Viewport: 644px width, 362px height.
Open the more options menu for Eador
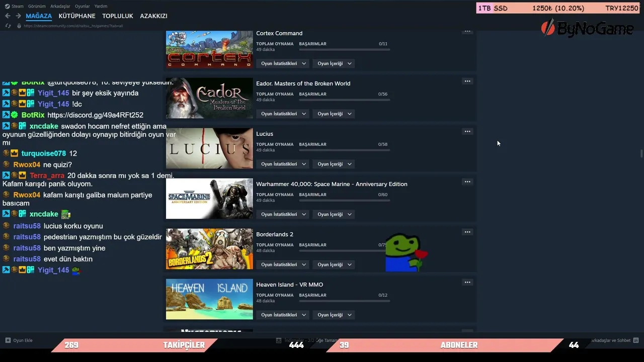point(467,81)
